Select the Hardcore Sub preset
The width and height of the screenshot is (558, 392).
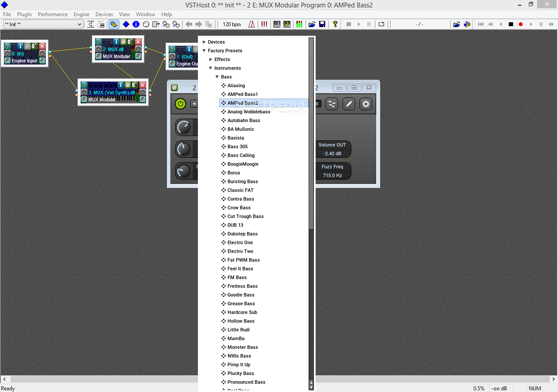click(x=242, y=312)
